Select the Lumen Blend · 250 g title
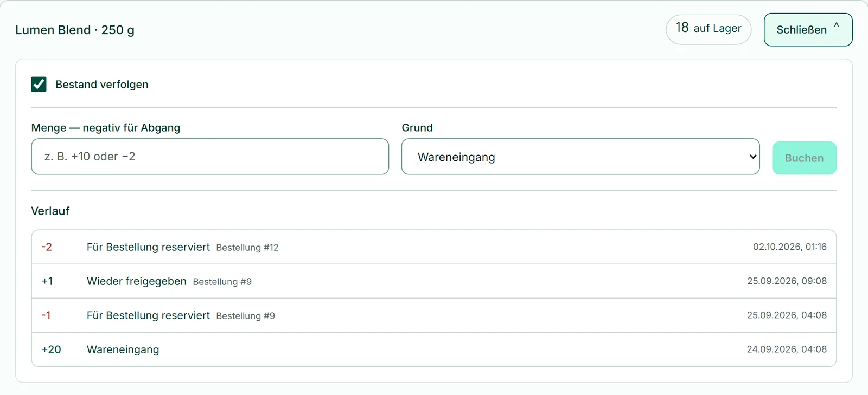Image resolution: width=868 pixels, height=395 pixels. tap(75, 30)
